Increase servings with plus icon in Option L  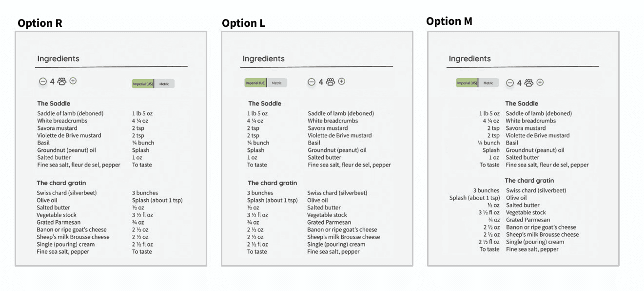click(x=342, y=82)
